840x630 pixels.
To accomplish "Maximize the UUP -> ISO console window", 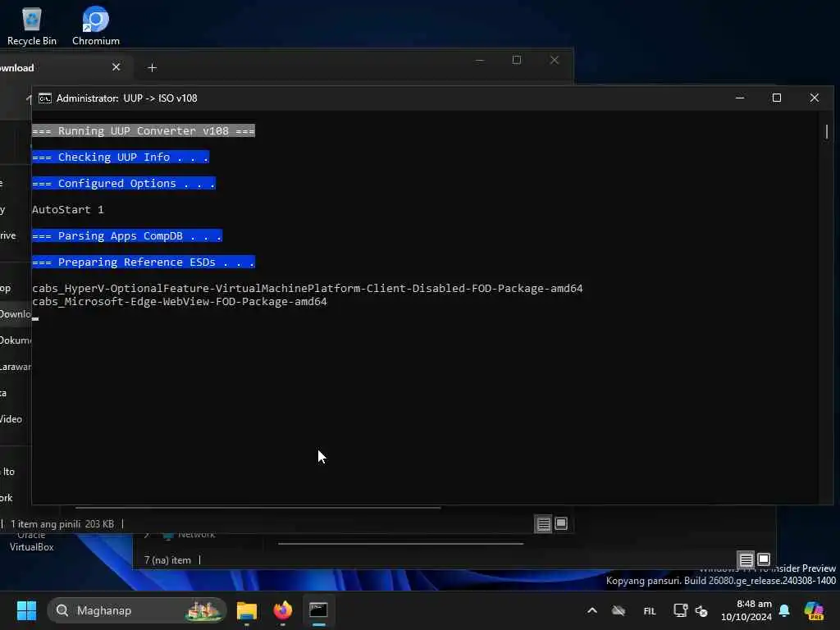I will point(776,98).
